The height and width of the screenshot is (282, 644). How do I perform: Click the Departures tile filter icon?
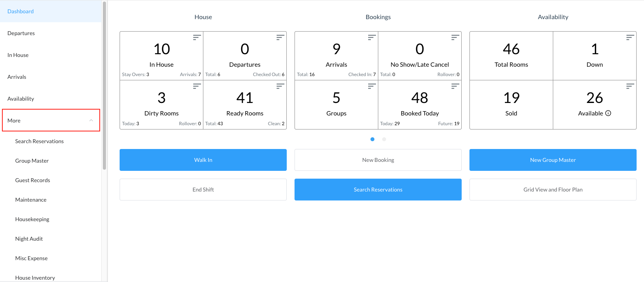pos(280,37)
